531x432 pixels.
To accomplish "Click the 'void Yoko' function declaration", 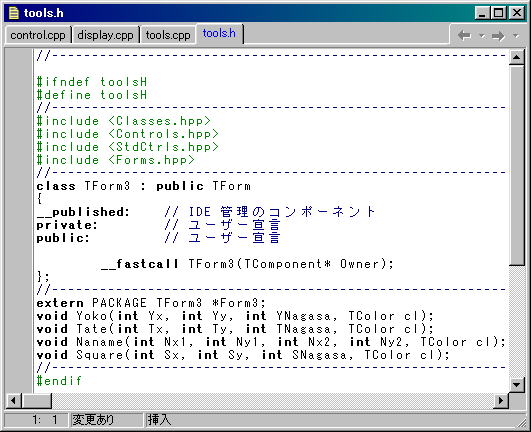I will tap(235, 316).
